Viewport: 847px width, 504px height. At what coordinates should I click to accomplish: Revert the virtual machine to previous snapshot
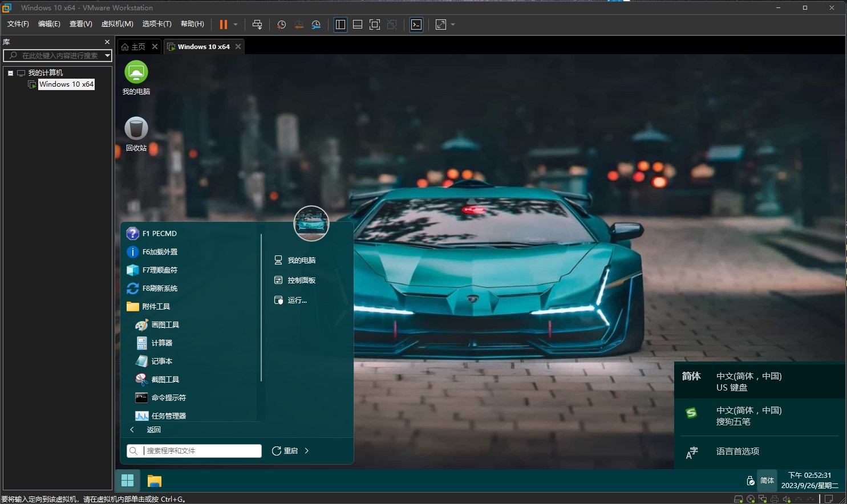299,25
